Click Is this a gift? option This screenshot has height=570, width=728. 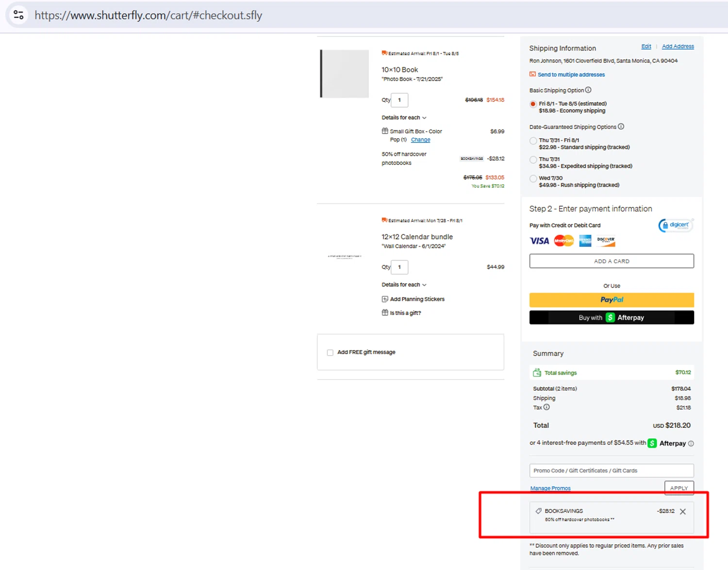pyautogui.click(x=405, y=313)
